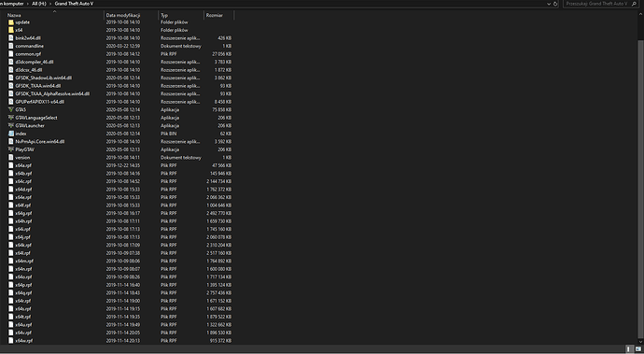Click the search magnifier icon
The height and width of the screenshot is (354, 644).
coord(634,4)
